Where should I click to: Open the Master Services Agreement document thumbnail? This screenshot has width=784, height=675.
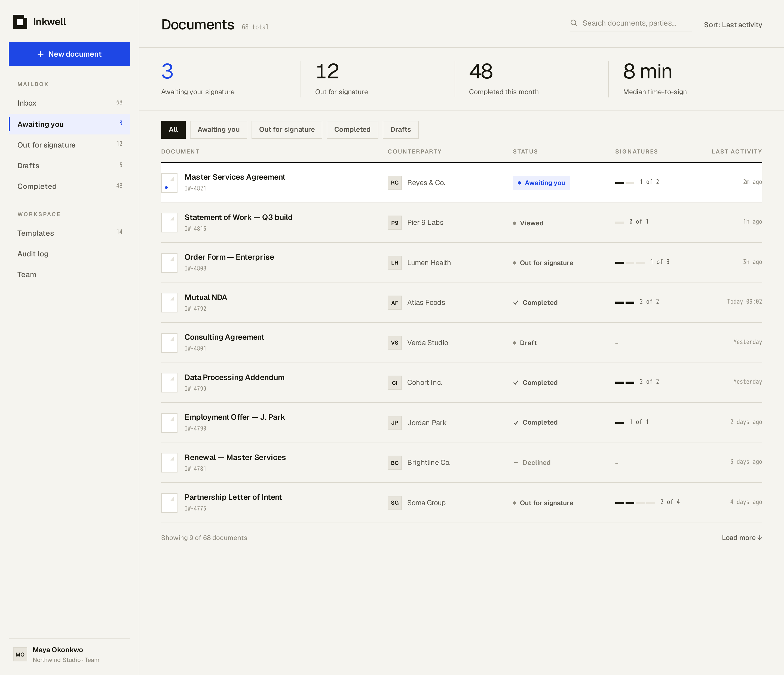coord(169,183)
